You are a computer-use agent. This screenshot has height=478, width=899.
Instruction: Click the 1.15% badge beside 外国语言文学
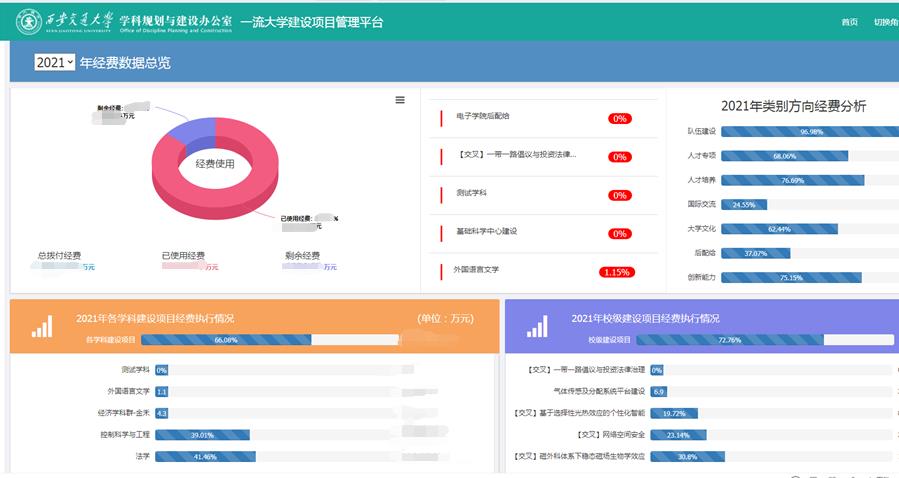click(615, 272)
